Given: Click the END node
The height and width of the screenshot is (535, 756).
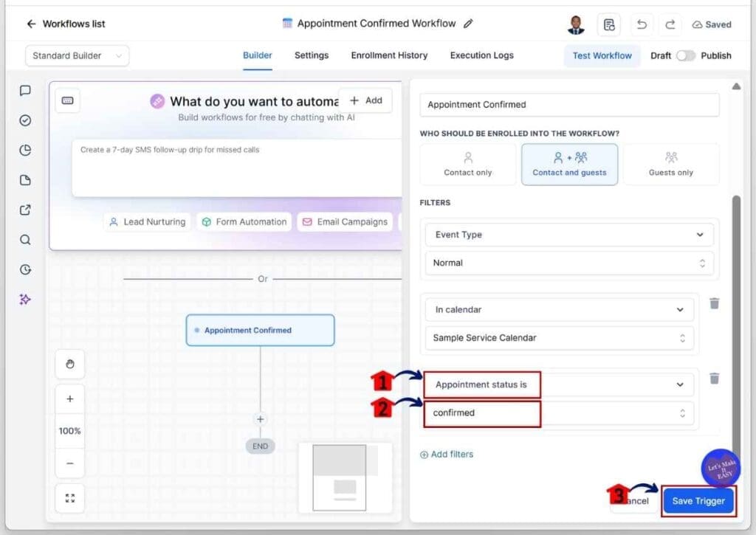Looking at the screenshot, I should tap(261, 446).
